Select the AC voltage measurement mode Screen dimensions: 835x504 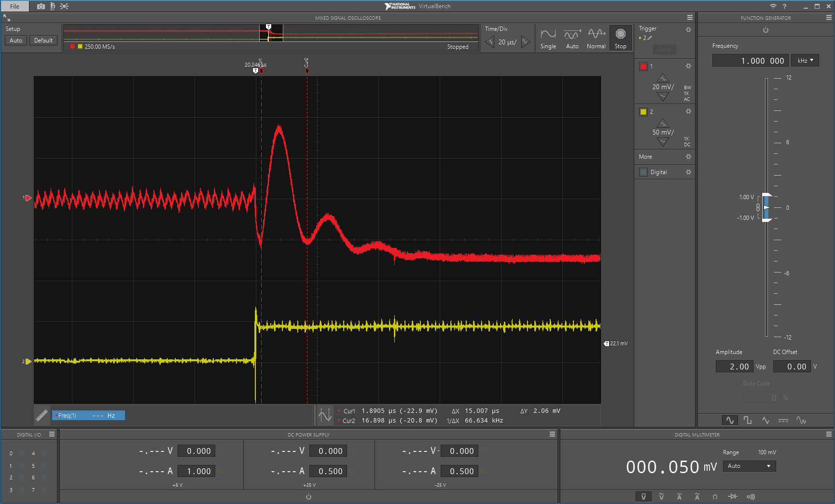pos(661,496)
